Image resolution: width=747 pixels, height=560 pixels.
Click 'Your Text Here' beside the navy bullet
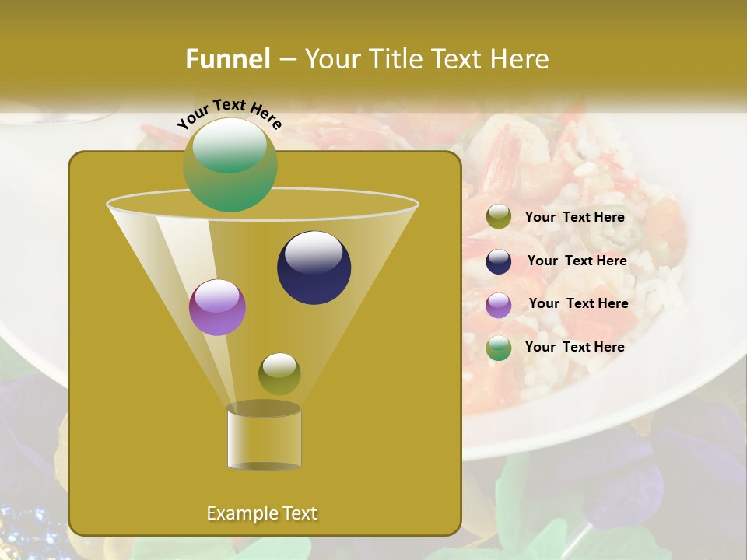pos(577,261)
